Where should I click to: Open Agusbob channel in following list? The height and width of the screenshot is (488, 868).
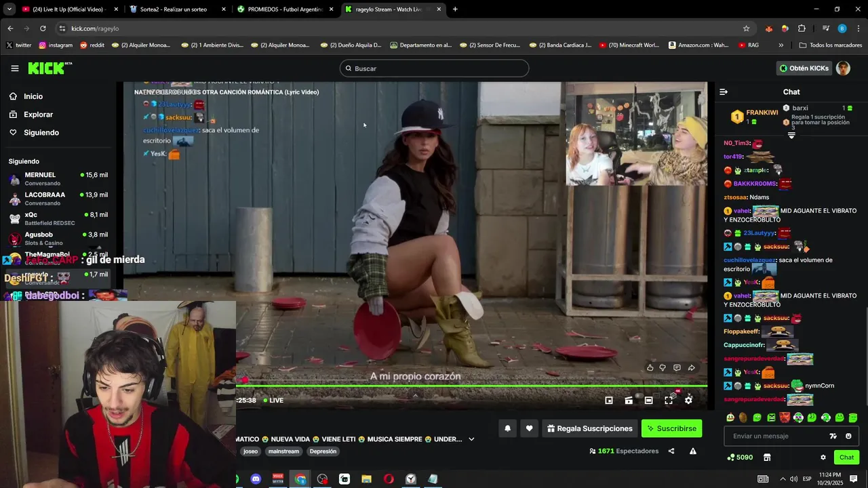[x=58, y=239]
